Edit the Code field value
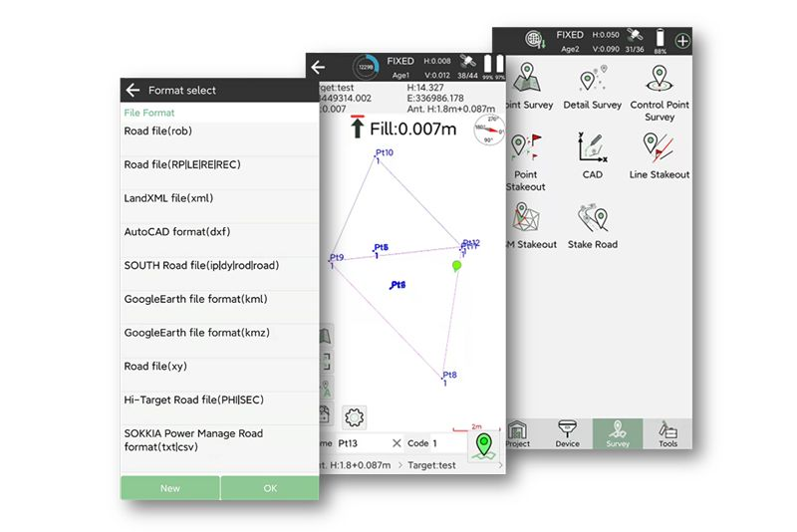The height and width of the screenshot is (532, 797). 448,443
